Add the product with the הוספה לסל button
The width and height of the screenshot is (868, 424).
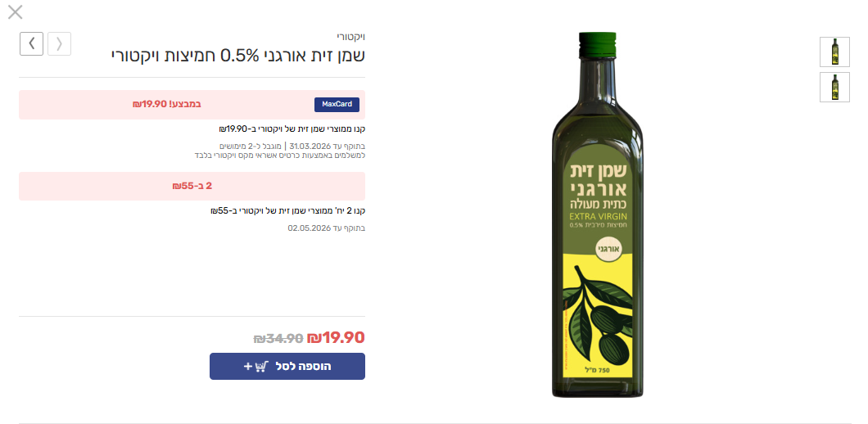point(287,367)
